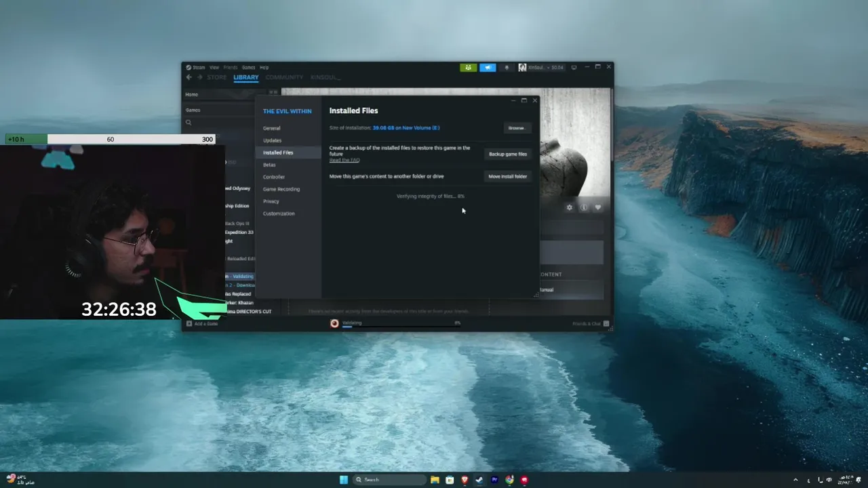868x488 pixels.
Task: Open the Read the FAQ link
Action: point(344,160)
